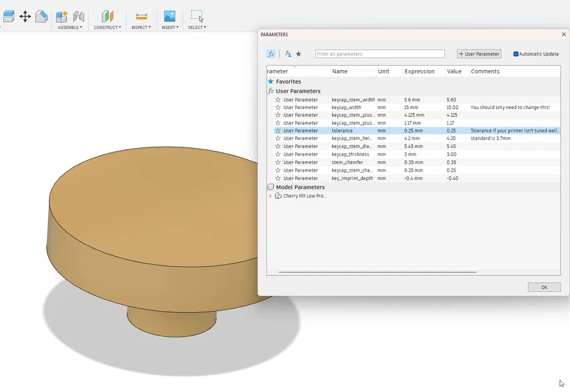Click the stem_chamfer expression 0.35 mm
This screenshot has height=392, width=570.
point(413,162)
